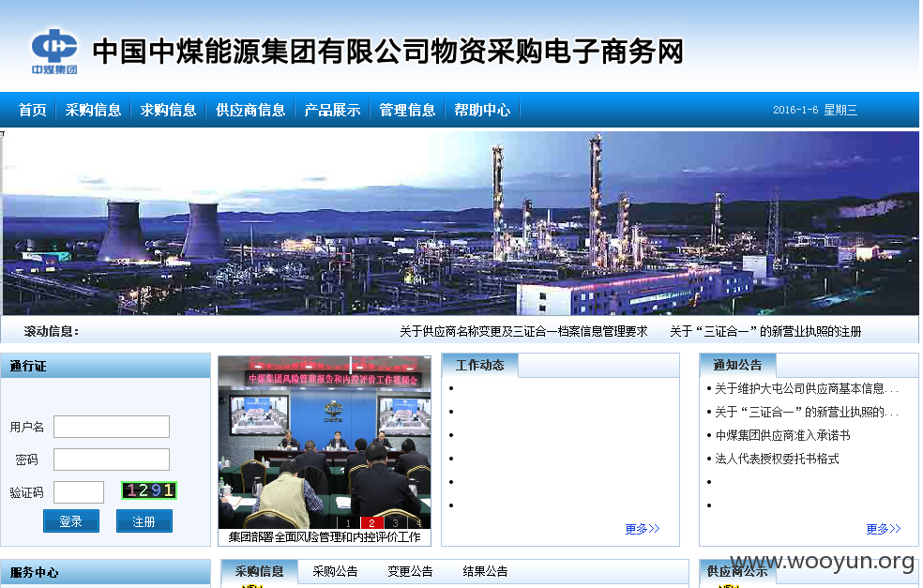Click the date text 2016-1-6 星期三
The width and height of the screenshot is (923, 588).
coord(815,110)
